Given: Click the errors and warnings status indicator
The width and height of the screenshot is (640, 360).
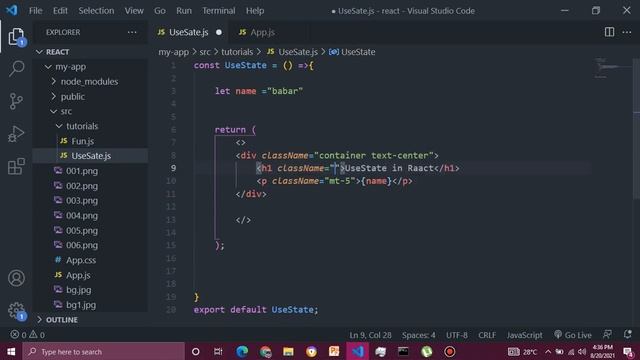Looking at the screenshot, I should pyautogui.click(x=28, y=335).
